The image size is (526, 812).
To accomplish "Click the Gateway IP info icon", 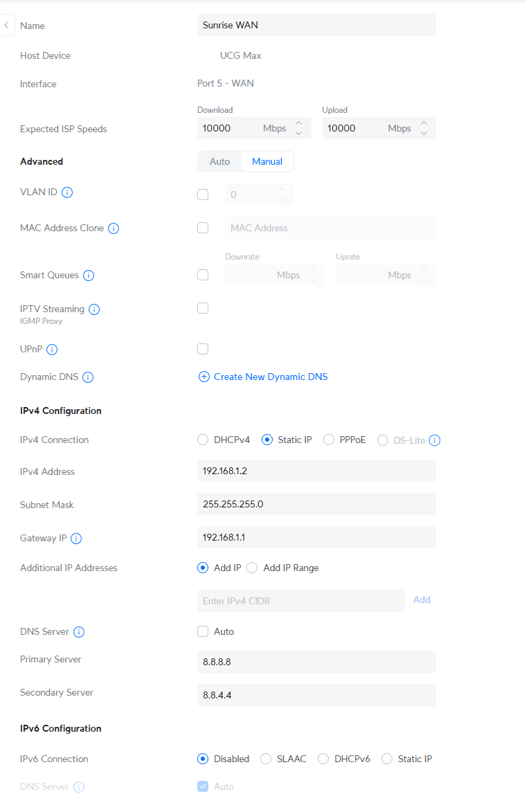I will point(76,539).
